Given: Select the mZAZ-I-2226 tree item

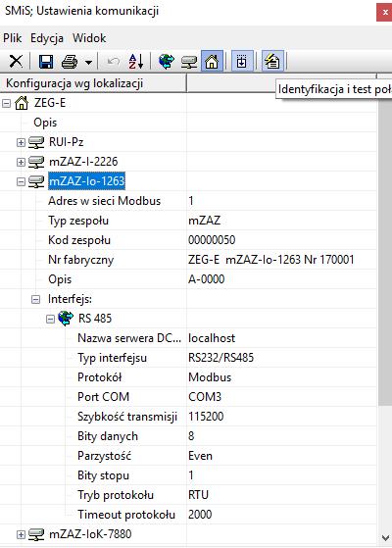Looking at the screenshot, I should [x=83, y=162].
